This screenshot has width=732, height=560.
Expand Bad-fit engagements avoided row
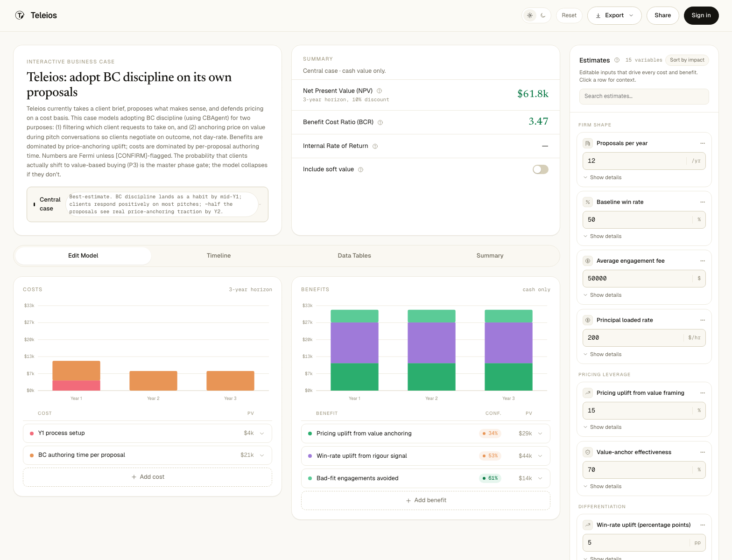[x=540, y=478]
